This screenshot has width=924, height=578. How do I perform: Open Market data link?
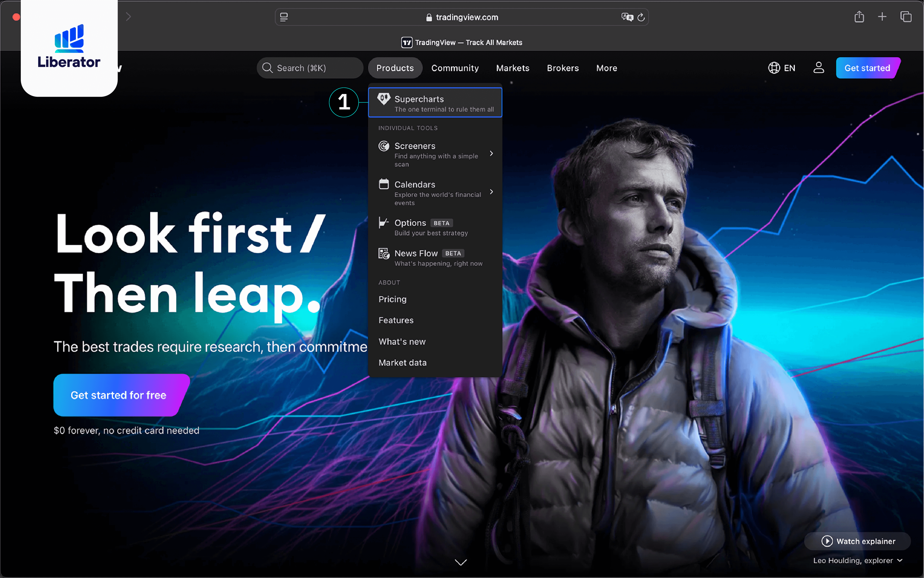(402, 362)
